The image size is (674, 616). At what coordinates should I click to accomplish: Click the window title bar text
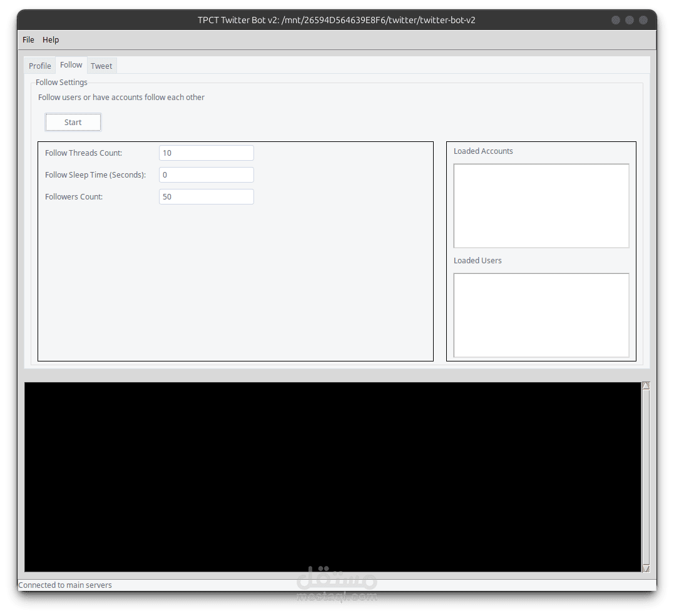337,20
